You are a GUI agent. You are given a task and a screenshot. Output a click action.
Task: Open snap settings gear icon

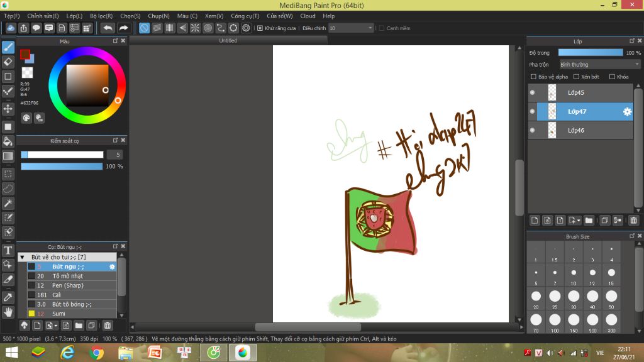pos(246,28)
